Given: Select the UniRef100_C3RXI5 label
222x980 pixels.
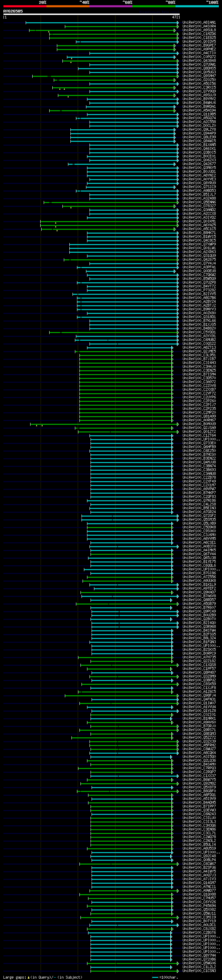Looking at the screenshot, I should coord(199,88).
